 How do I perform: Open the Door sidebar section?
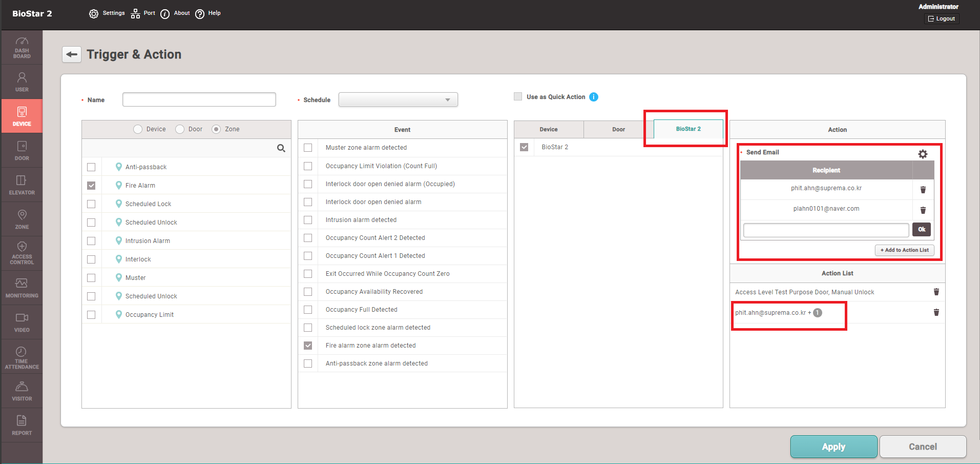pos(22,150)
